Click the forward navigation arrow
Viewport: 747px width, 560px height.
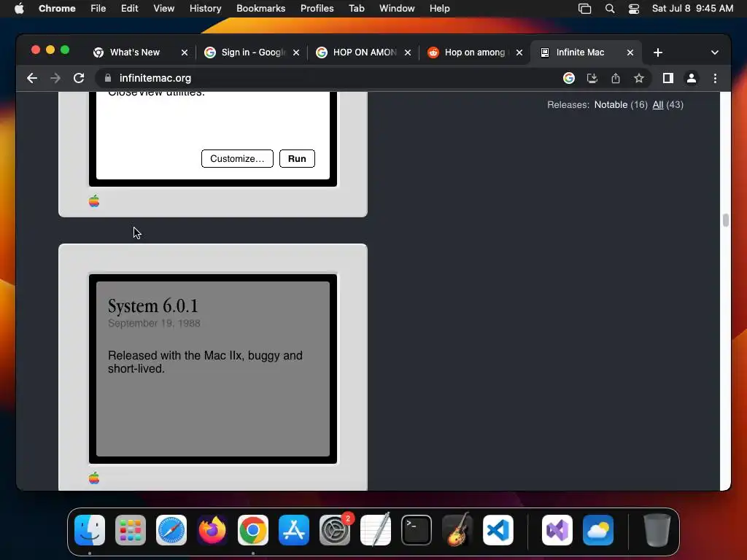coord(55,78)
